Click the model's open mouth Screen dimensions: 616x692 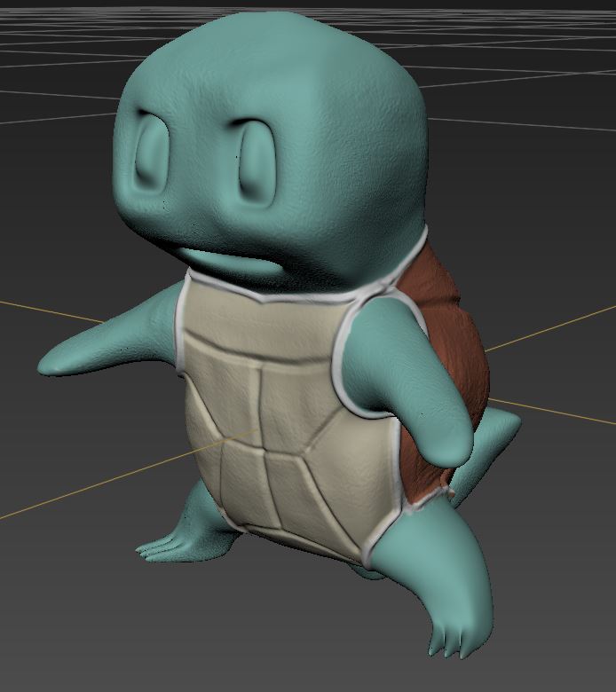tap(231, 260)
